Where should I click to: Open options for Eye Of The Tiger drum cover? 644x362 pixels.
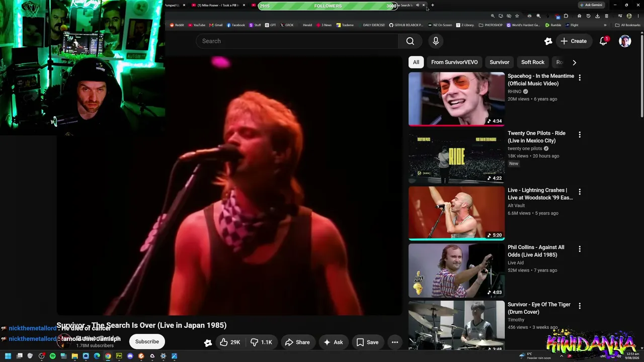point(580,306)
